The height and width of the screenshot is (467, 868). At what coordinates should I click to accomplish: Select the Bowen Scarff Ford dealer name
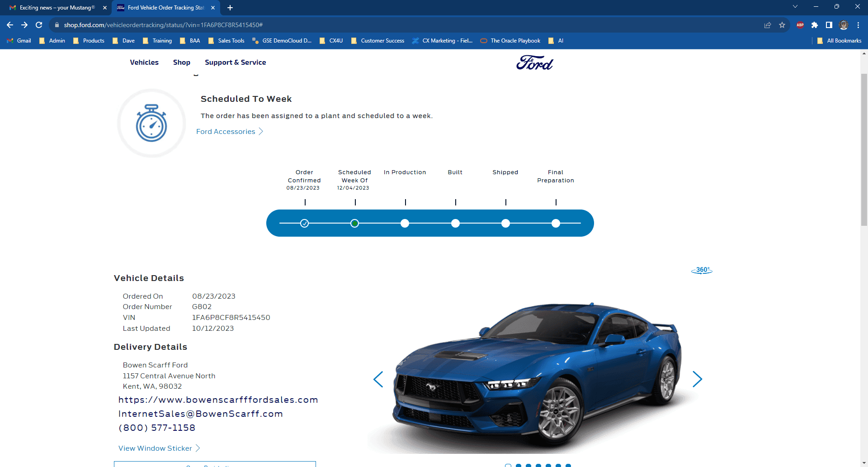[x=155, y=365]
